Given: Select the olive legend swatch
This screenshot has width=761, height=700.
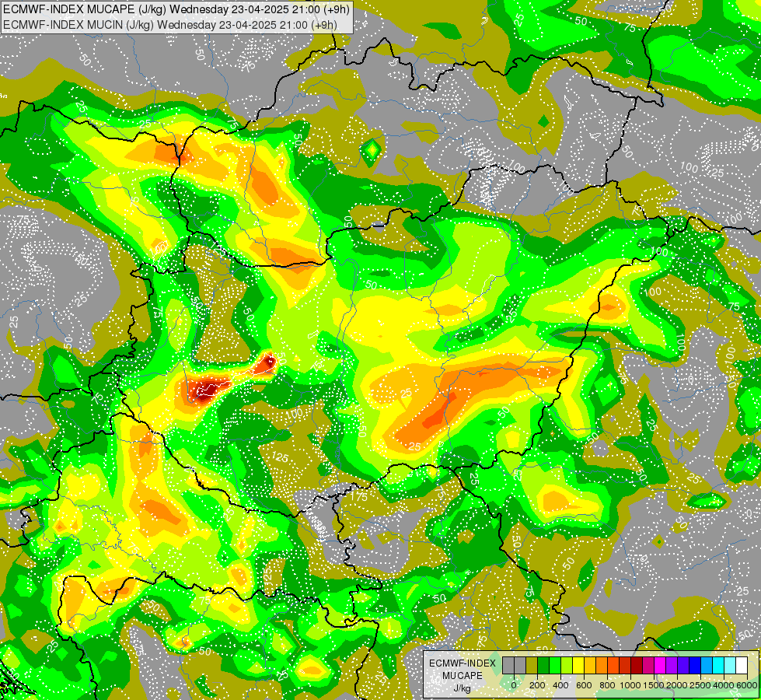Looking at the screenshot, I should (532, 666).
